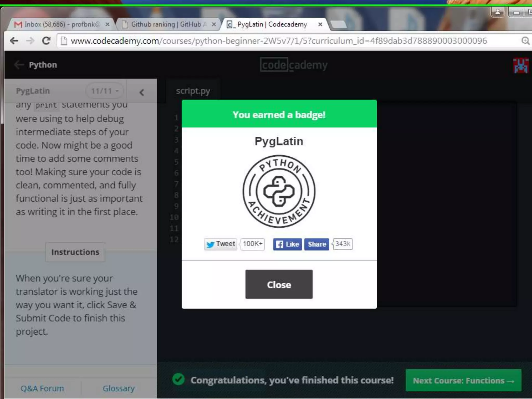Click the page info icon in address bar
Image resolution: width=532 pixels, height=399 pixels.
tap(64, 41)
